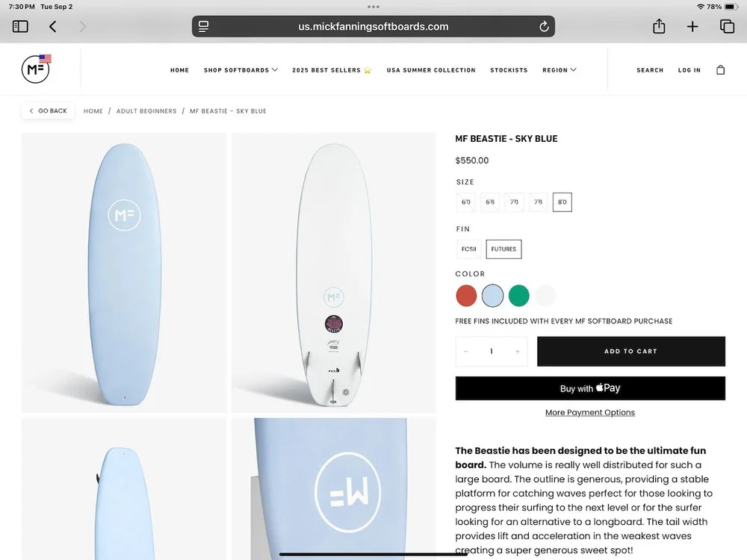Select the 8'0 size option
Viewport: 747px width, 560px height.
coord(562,202)
